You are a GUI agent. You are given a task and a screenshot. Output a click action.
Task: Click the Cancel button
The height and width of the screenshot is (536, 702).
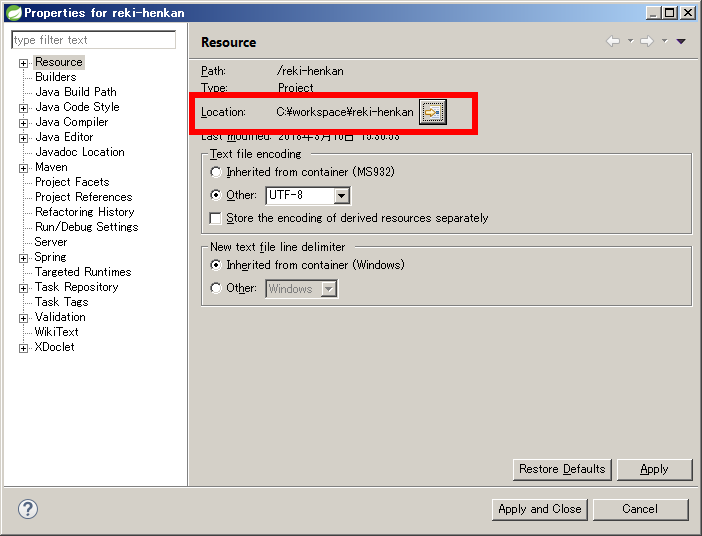640,509
